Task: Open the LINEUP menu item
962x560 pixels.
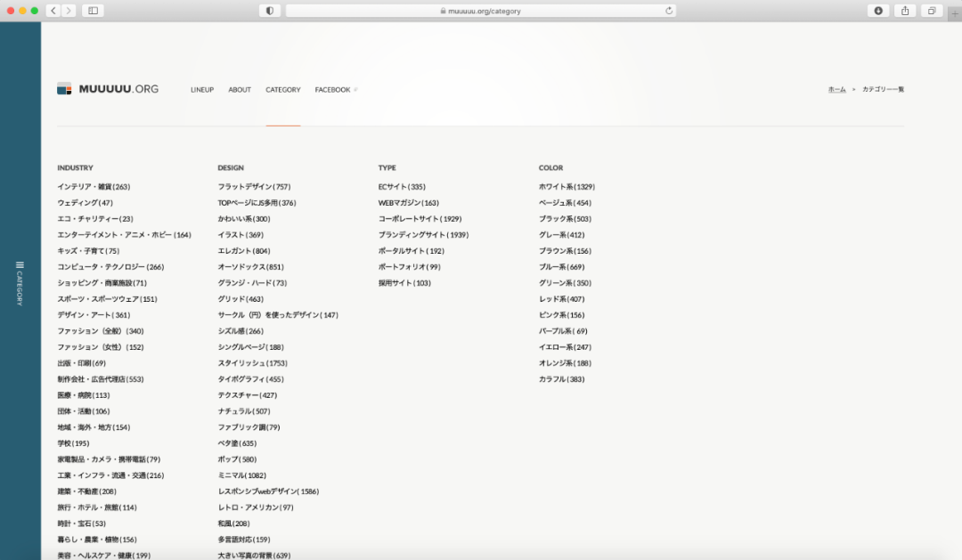Action: [202, 90]
